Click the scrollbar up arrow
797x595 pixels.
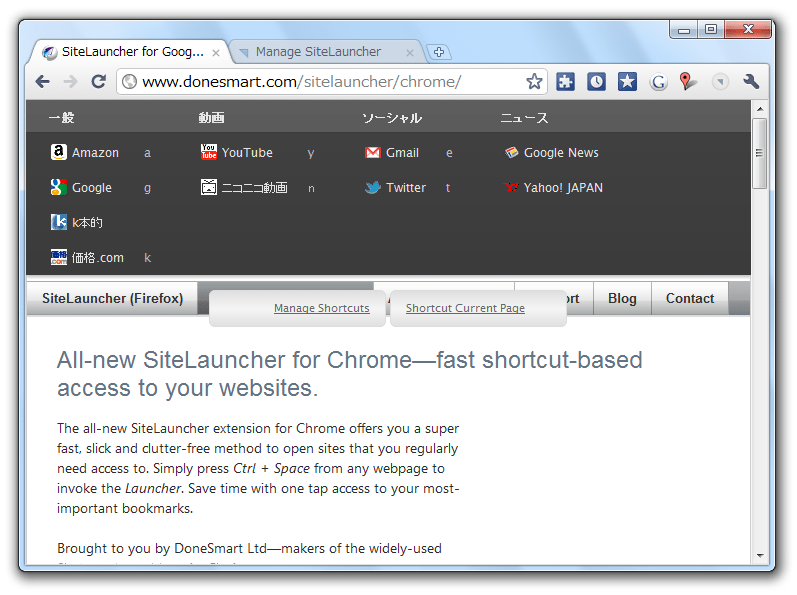[759, 109]
